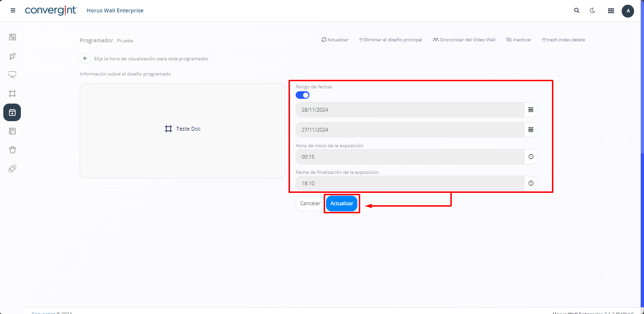Image resolution: width=644 pixels, height=314 pixels.
Task: Toggle dark mode moon icon
Action: [x=592, y=10]
